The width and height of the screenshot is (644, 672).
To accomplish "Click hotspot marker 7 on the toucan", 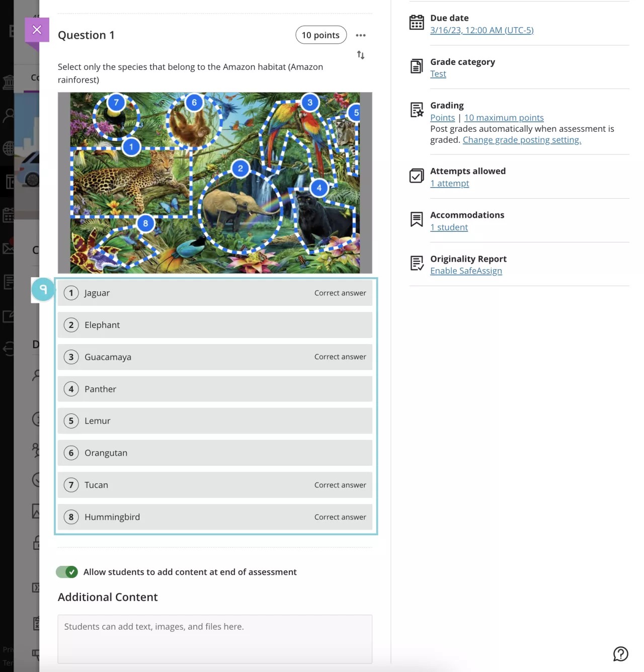I will [x=116, y=103].
